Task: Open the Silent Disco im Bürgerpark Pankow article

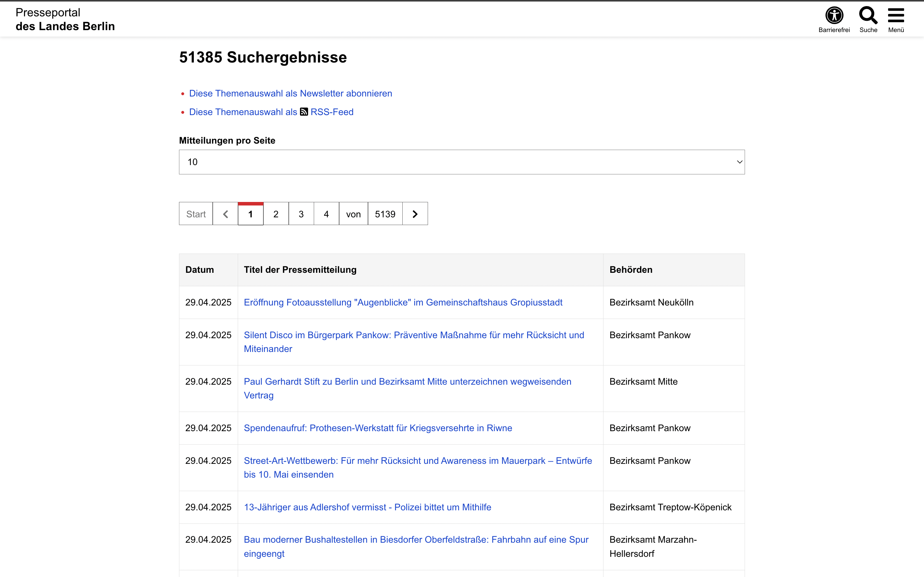Action: click(414, 335)
